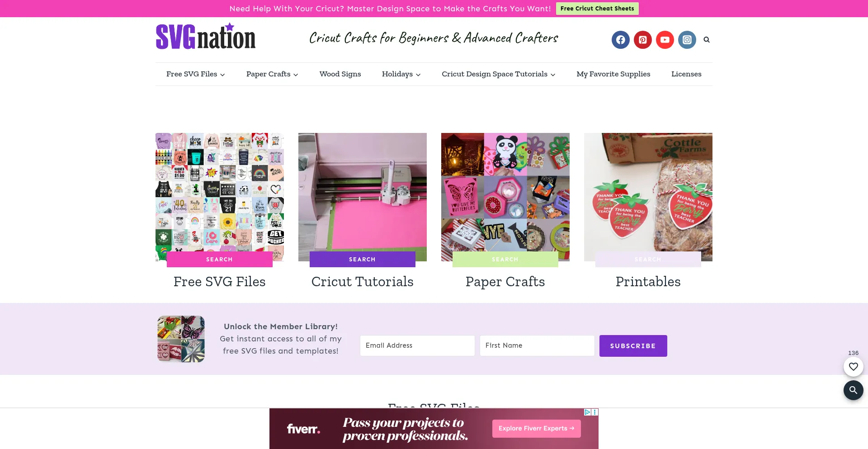Open My Favorite Supplies page
Image resolution: width=868 pixels, height=449 pixels.
point(613,74)
